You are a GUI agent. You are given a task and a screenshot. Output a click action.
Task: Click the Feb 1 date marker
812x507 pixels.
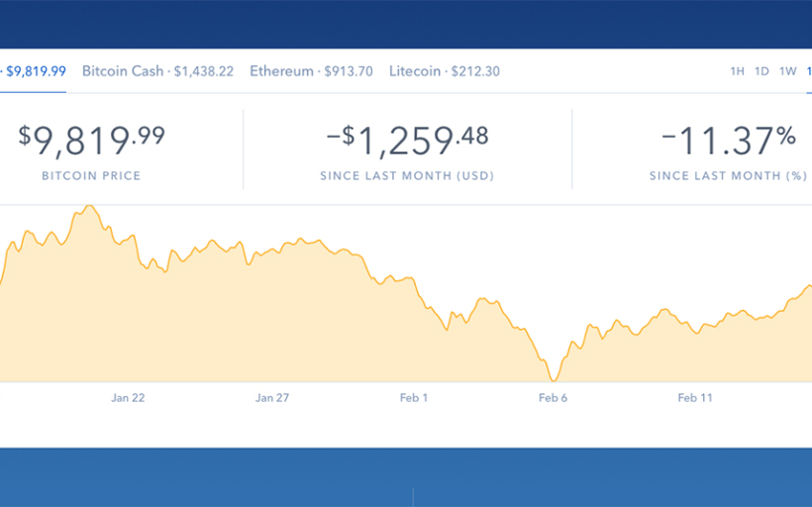(413, 398)
